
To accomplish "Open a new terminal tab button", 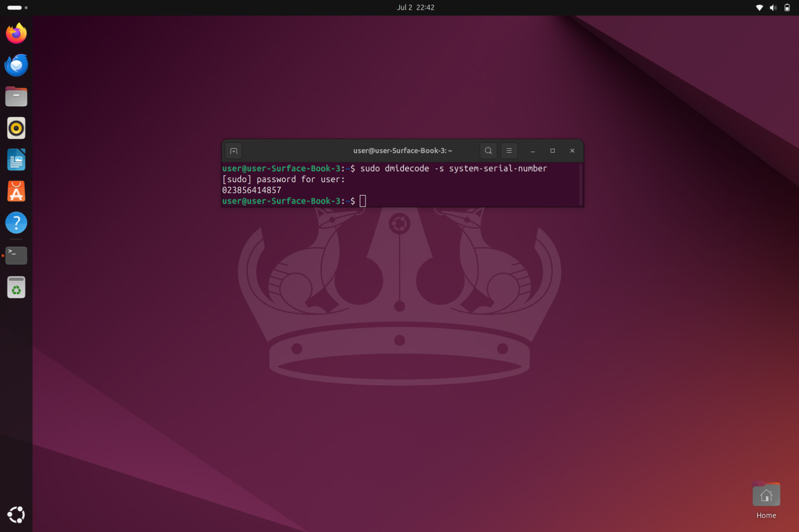I will pyautogui.click(x=234, y=151).
